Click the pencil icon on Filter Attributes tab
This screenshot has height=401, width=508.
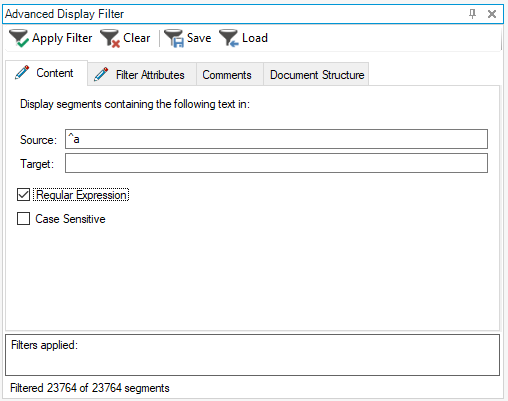[x=101, y=74]
